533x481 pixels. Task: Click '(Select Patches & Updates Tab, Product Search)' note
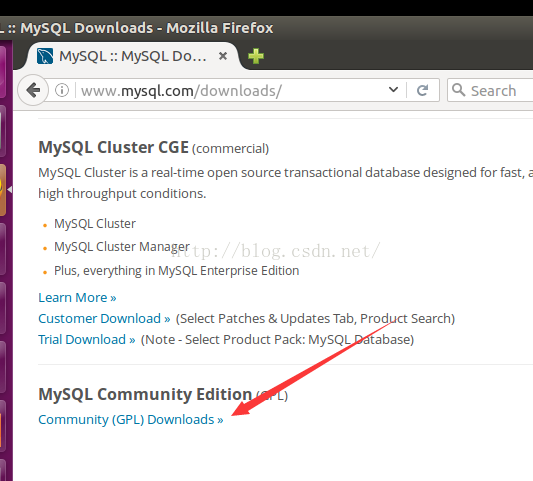(x=315, y=319)
